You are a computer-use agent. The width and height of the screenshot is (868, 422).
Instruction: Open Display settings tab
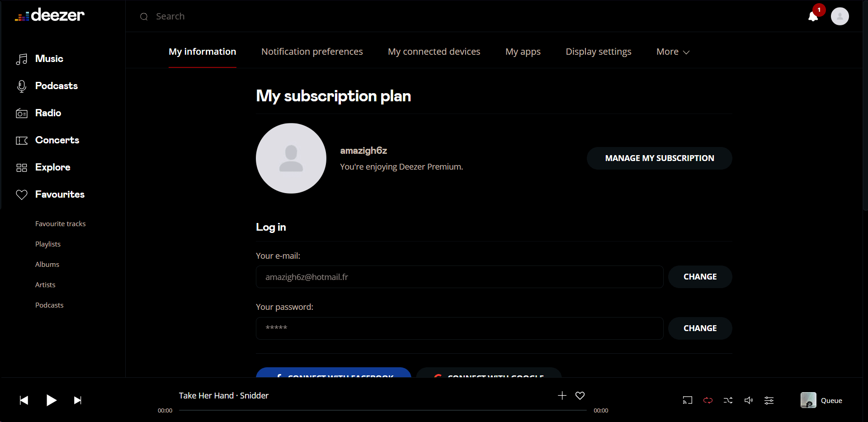pos(599,52)
